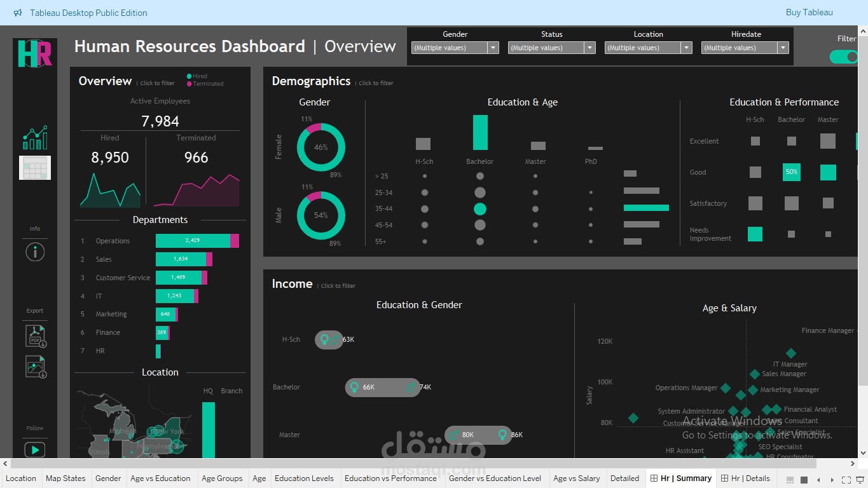Click the Master 80K male marker
The width and height of the screenshot is (868, 488).
click(453, 435)
